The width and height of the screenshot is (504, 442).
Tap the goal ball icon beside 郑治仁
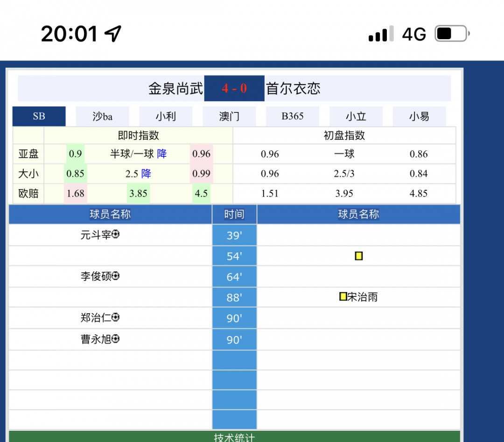coord(115,317)
